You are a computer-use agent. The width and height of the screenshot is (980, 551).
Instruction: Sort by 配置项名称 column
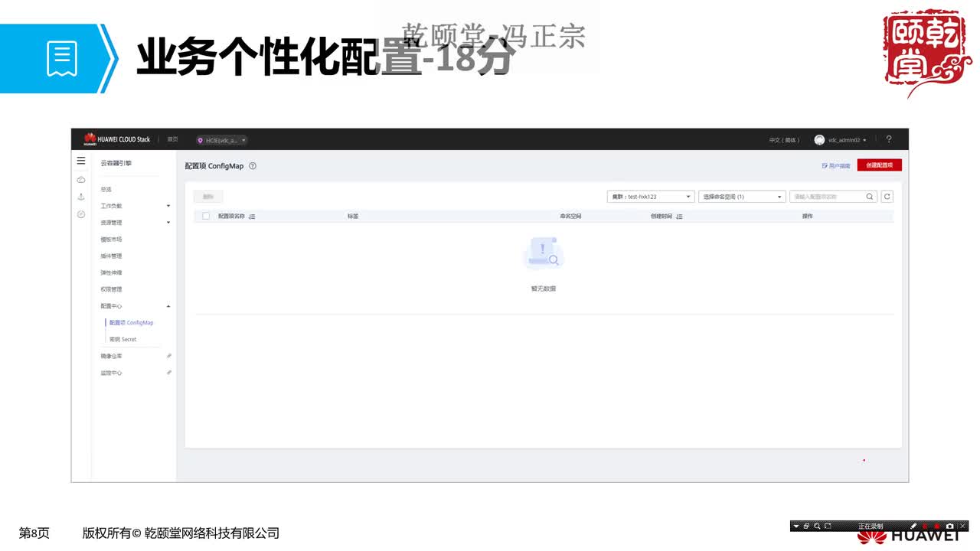pos(252,217)
